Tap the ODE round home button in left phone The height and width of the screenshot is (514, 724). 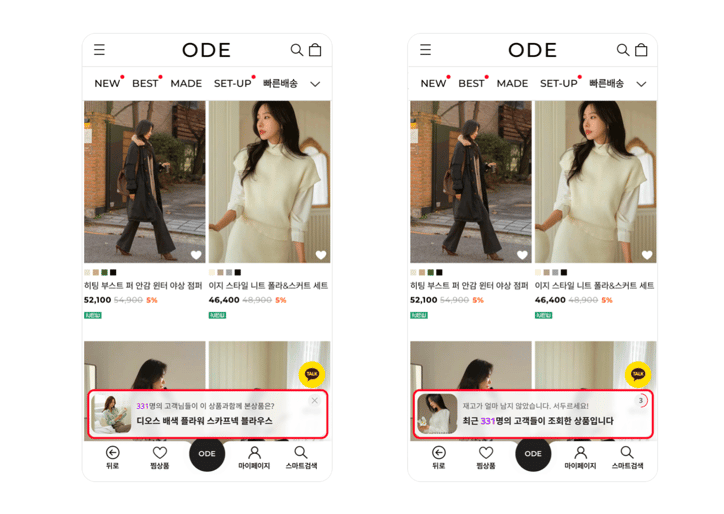(207, 454)
